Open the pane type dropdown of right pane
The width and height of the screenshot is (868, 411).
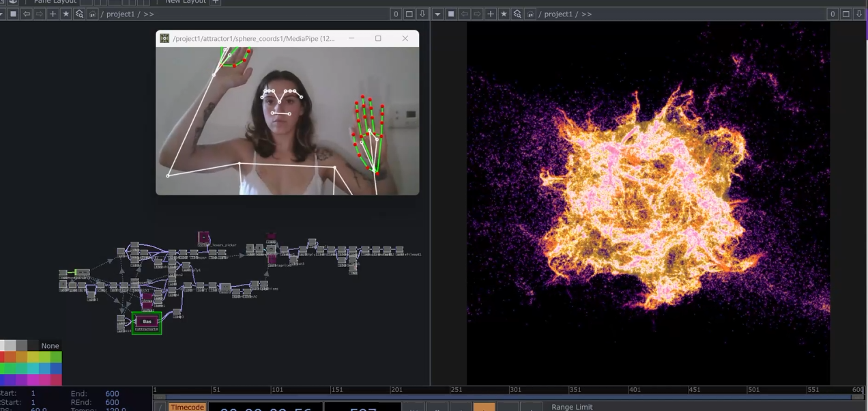point(438,14)
